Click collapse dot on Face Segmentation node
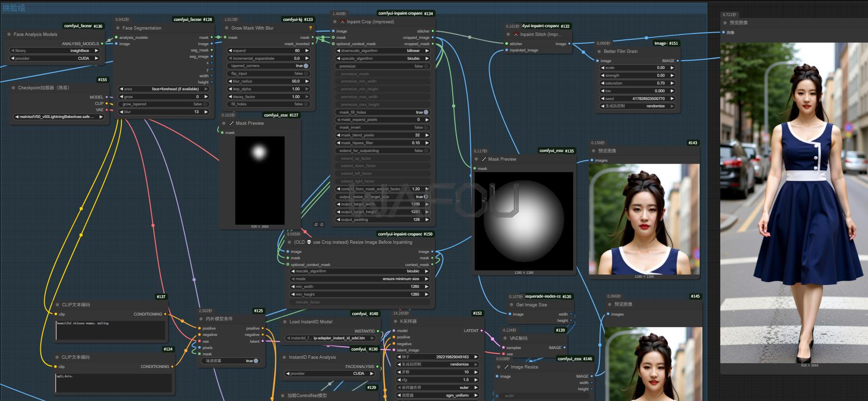The width and height of the screenshot is (868, 401). pos(118,28)
